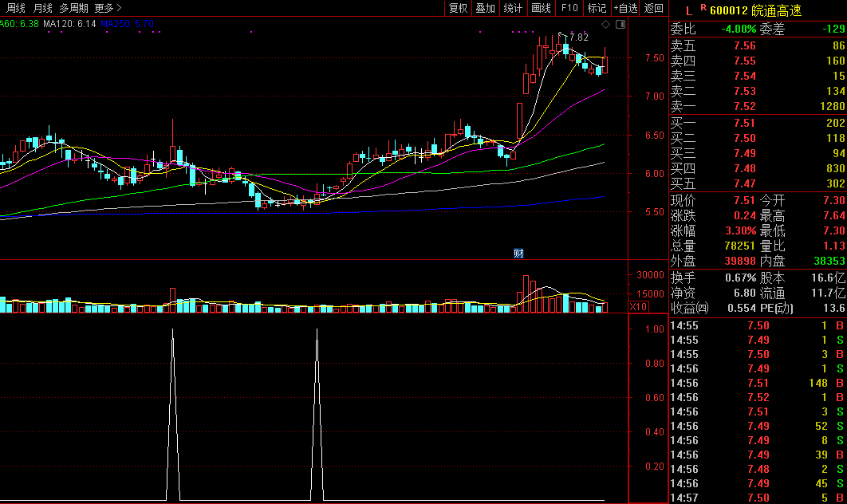Open the 统计 statistics tool
This screenshot has height=504, width=847.
point(513,8)
